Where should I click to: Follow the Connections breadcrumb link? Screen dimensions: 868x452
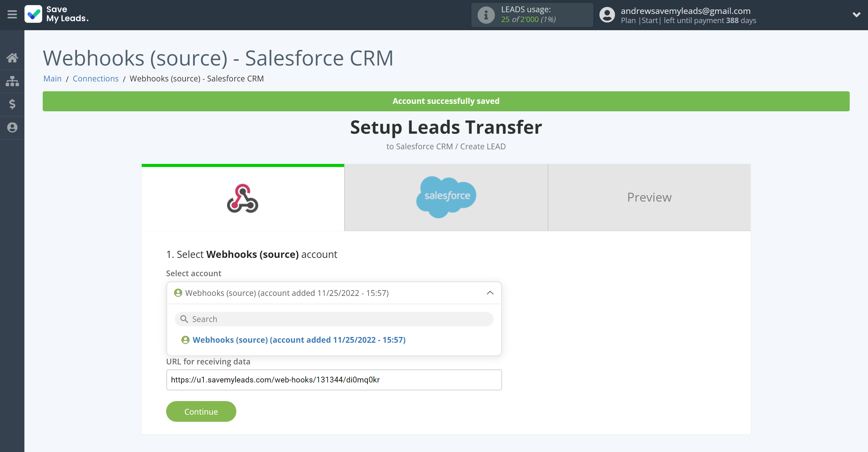tap(96, 79)
